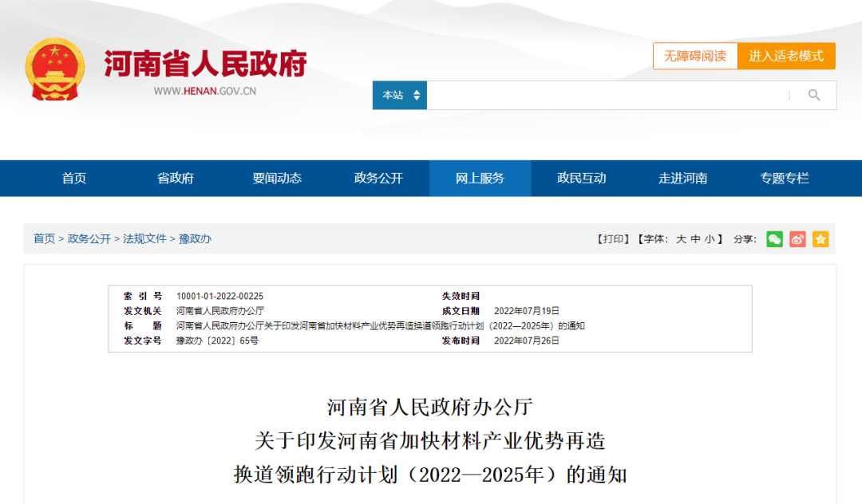Open 要闻动态 from the navigation bar
The image size is (862, 504).
277,179
